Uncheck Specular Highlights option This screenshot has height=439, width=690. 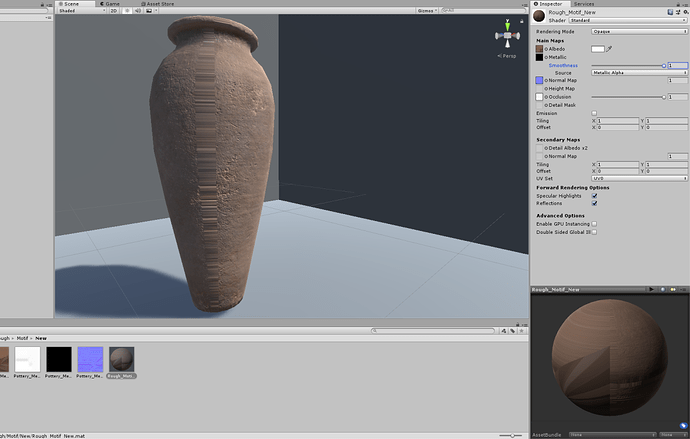(594, 195)
